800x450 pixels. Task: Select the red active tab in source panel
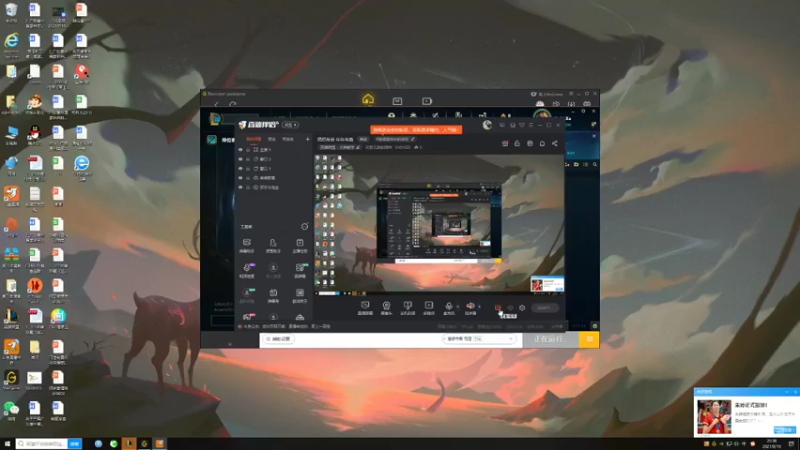[254, 139]
